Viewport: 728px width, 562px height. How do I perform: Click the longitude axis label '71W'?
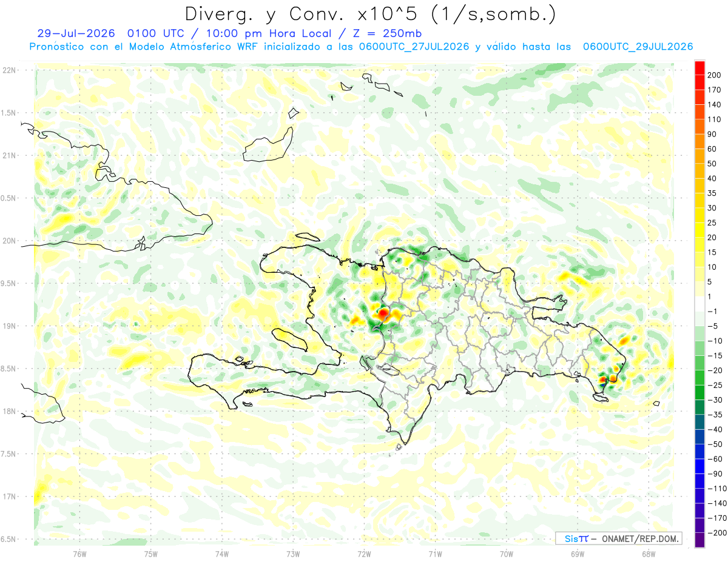(435, 554)
